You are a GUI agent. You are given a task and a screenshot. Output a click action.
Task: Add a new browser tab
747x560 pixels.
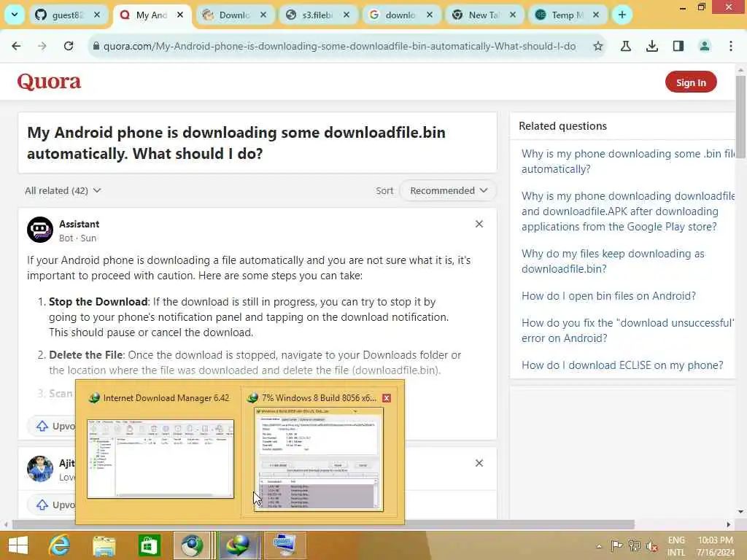[622, 15]
